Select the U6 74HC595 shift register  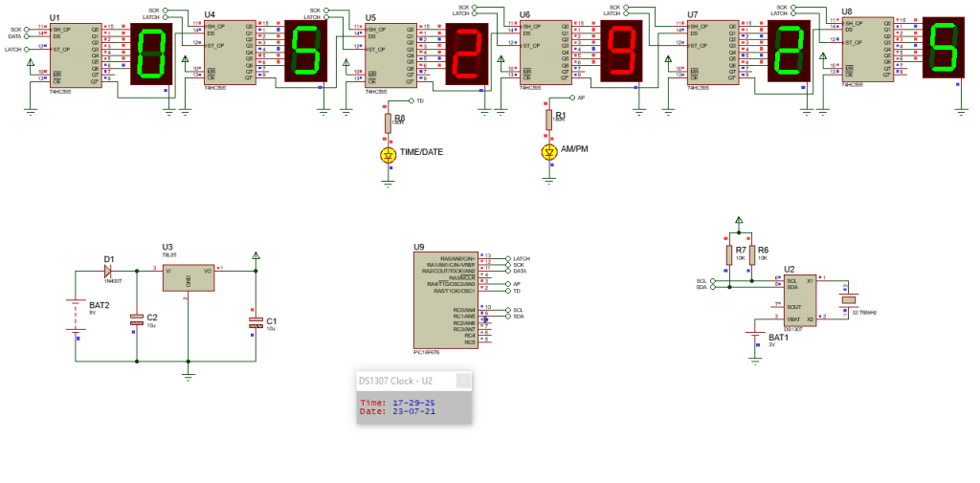click(x=546, y=52)
